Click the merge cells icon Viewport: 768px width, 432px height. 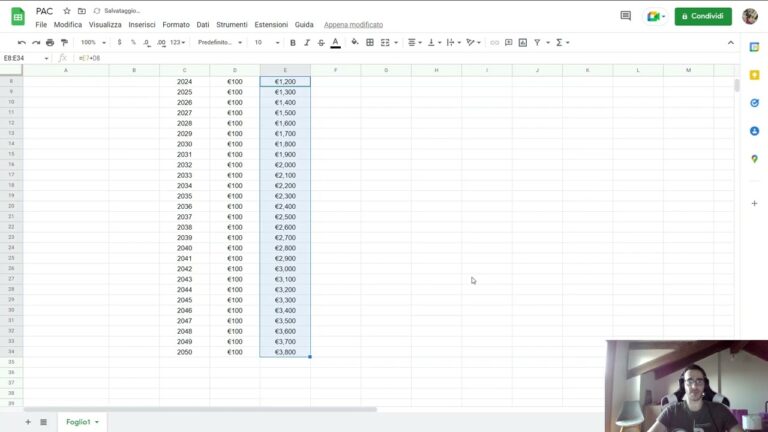coord(385,43)
